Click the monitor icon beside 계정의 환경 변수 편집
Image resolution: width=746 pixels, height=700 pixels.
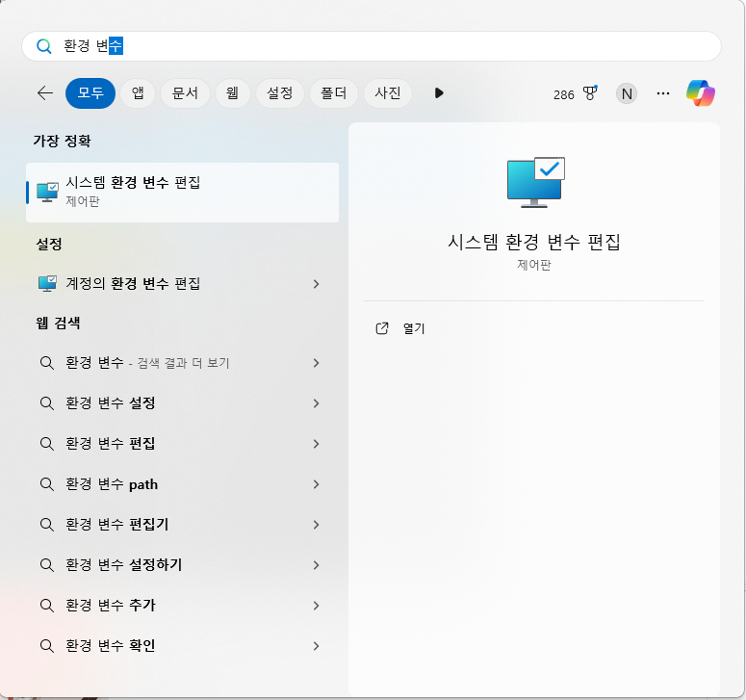(x=47, y=284)
